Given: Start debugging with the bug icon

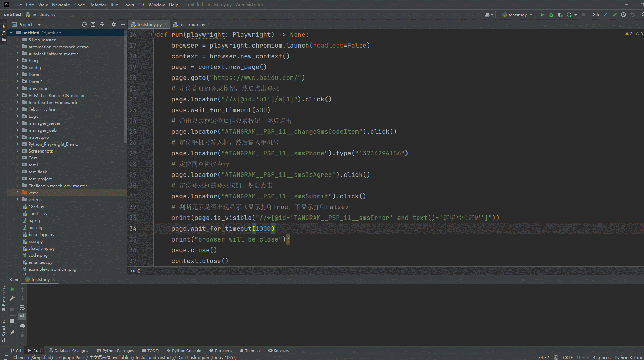Looking at the screenshot, I should pyautogui.click(x=551, y=15).
